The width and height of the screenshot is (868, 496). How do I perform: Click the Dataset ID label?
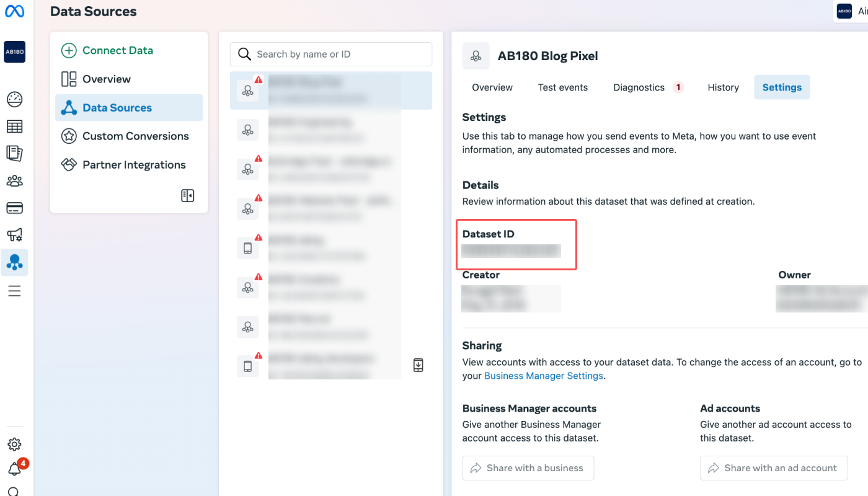tap(489, 234)
